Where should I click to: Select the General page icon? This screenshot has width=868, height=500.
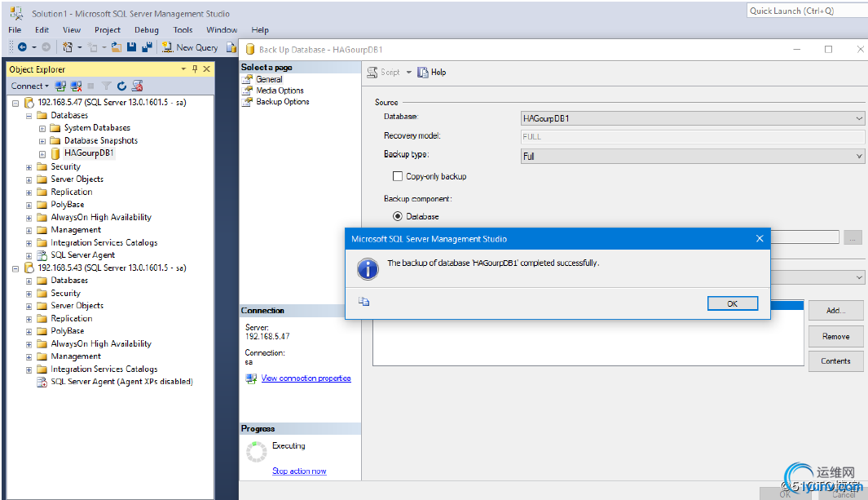point(247,79)
